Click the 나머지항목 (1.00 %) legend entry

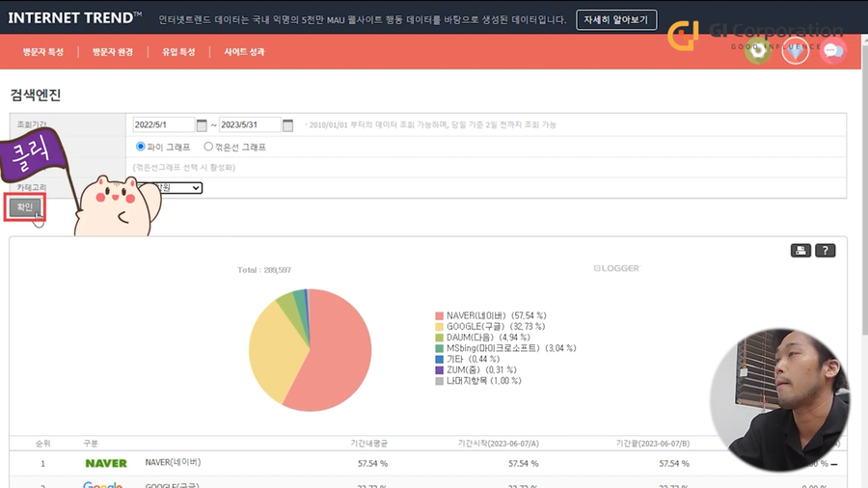(478, 381)
